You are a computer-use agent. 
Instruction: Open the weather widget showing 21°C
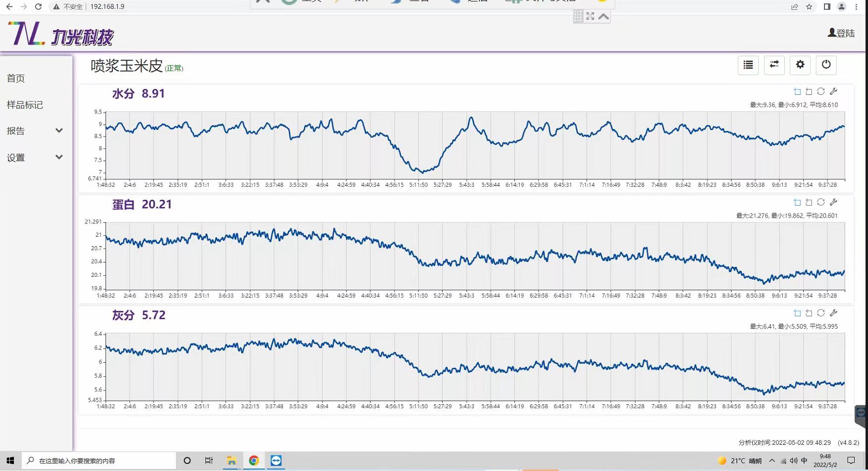739,461
